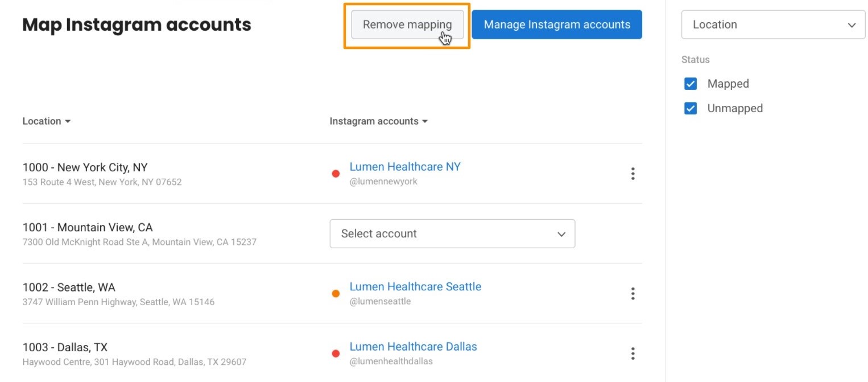The height and width of the screenshot is (382, 868).
Task: Click red status dot for Lumen Healthcare NY
Action: click(x=336, y=174)
